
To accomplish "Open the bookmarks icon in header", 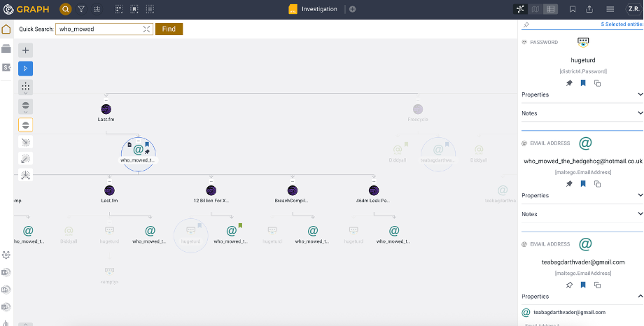I will click(x=573, y=9).
